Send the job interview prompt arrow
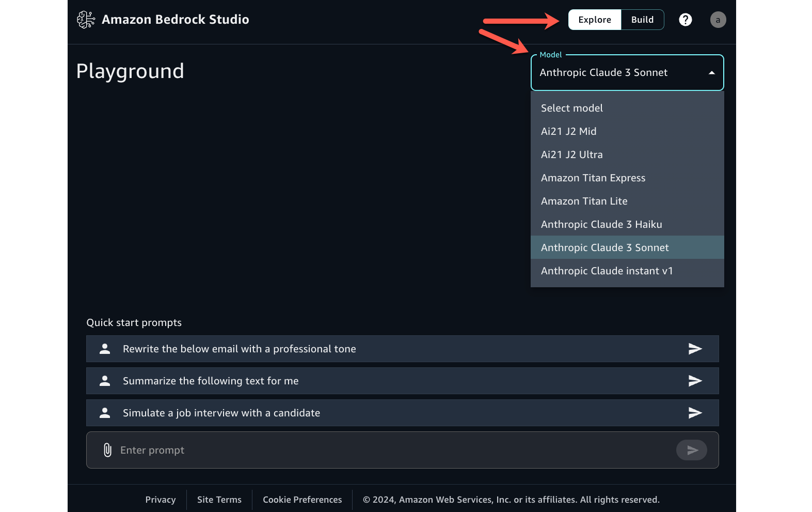This screenshot has width=812, height=512. pos(695,413)
